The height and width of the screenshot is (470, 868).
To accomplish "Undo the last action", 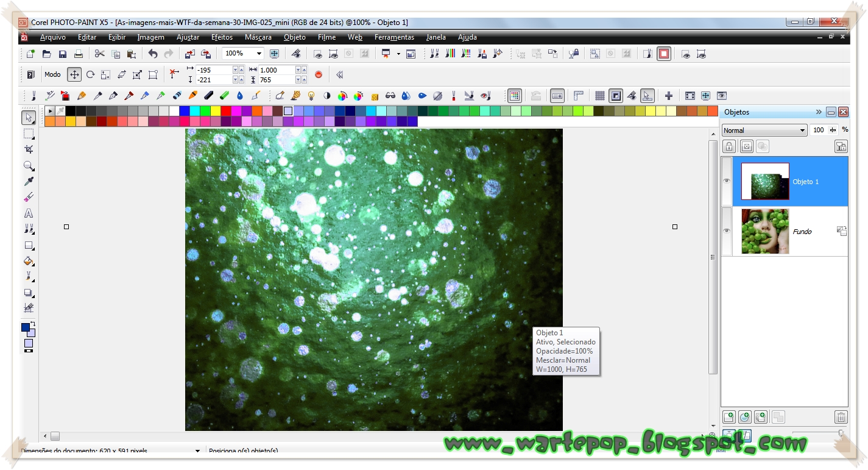I will pyautogui.click(x=153, y=54).
